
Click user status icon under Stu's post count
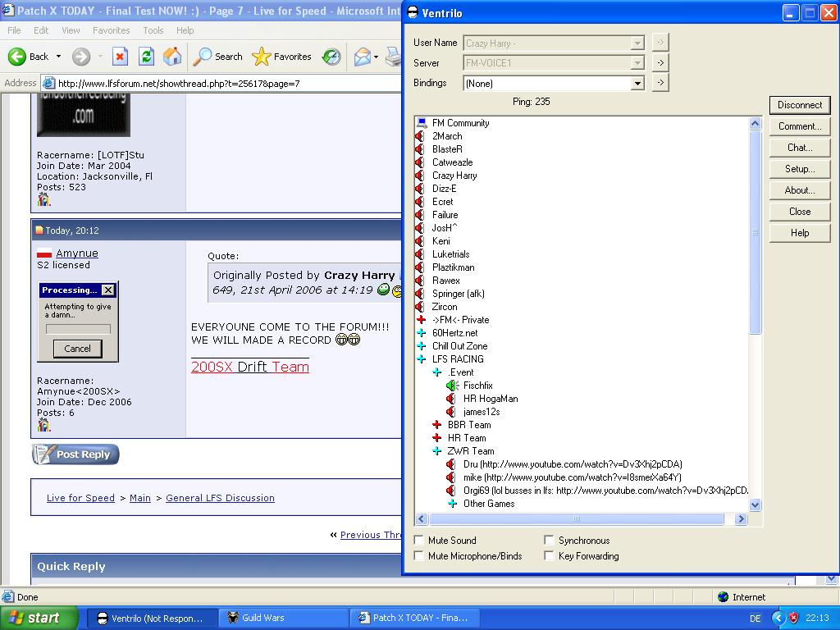(44, 200)
